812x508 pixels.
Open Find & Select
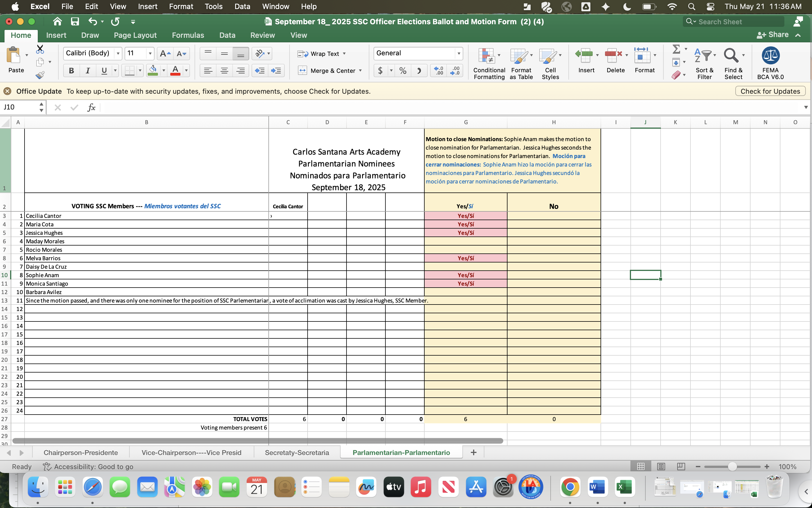tap(734, 63)
